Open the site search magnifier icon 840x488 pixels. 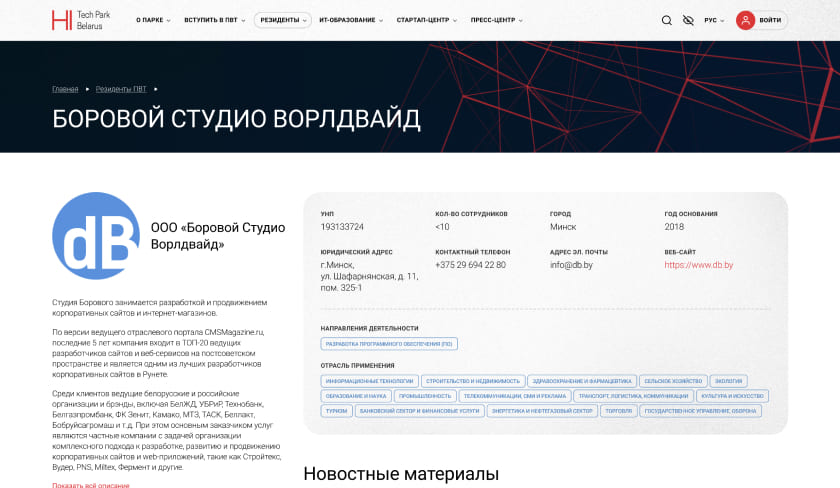tap(666, 20)
